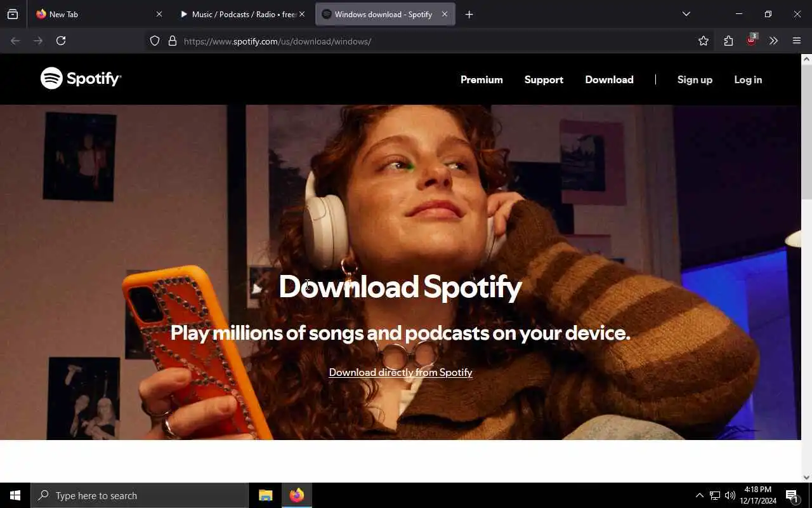The width and height of the screenshot is (812, 508).
Task: Open the Support page
Action: (544, 79)
